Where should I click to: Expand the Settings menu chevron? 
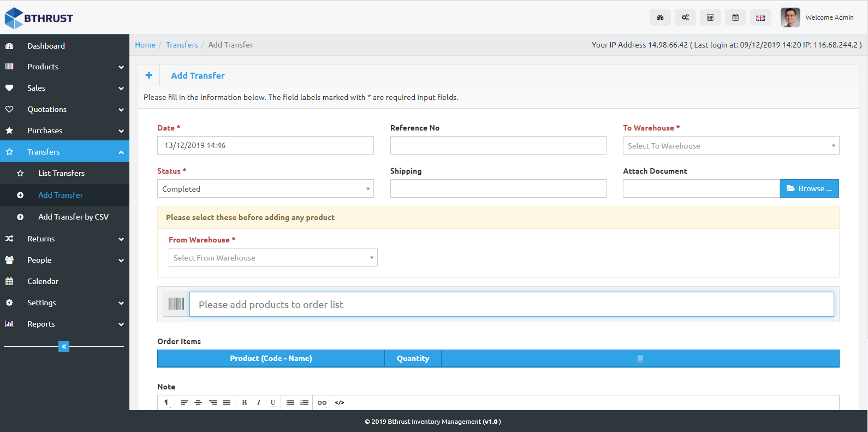pos(121,303)
